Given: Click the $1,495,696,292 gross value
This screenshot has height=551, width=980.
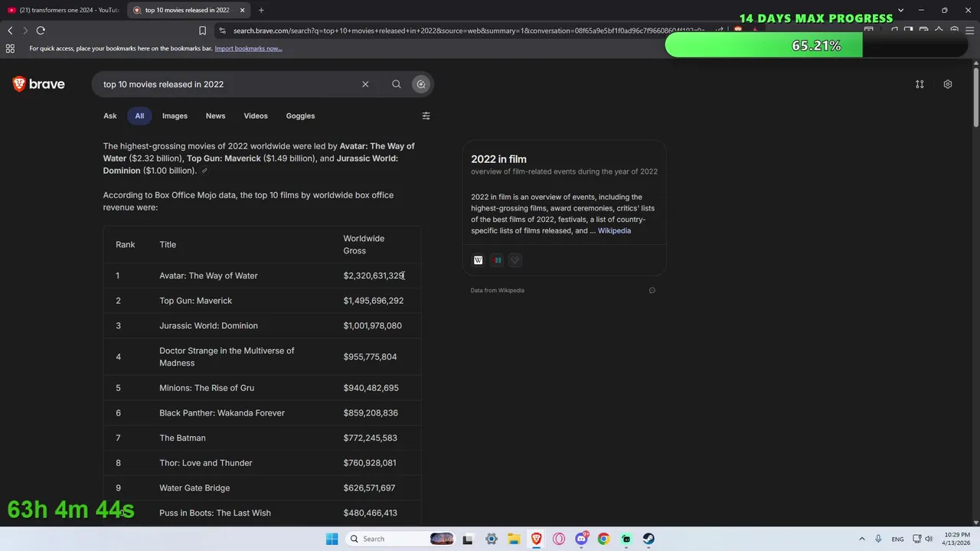Looking at the screenshot, I should [373, 301].
